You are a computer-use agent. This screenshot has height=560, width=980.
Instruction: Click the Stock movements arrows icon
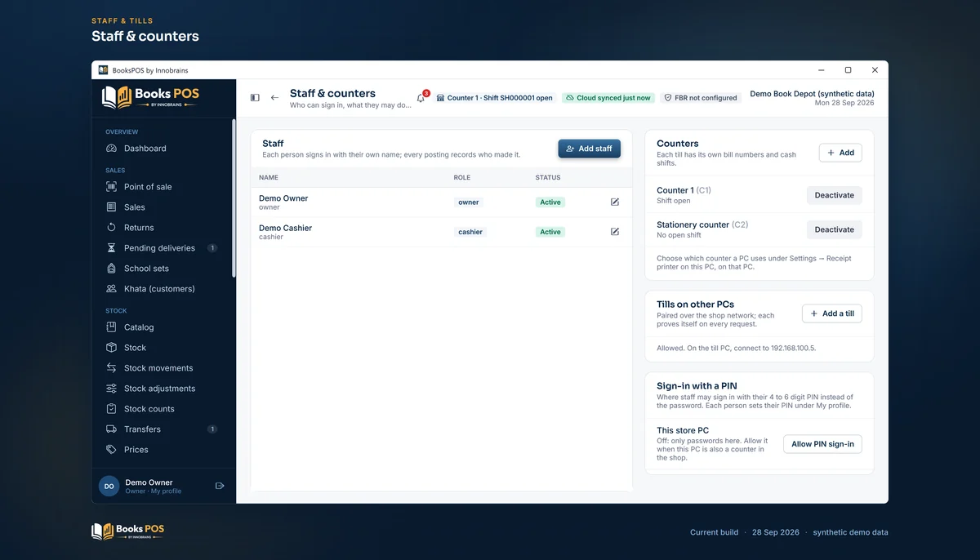(x=111, y=368)
